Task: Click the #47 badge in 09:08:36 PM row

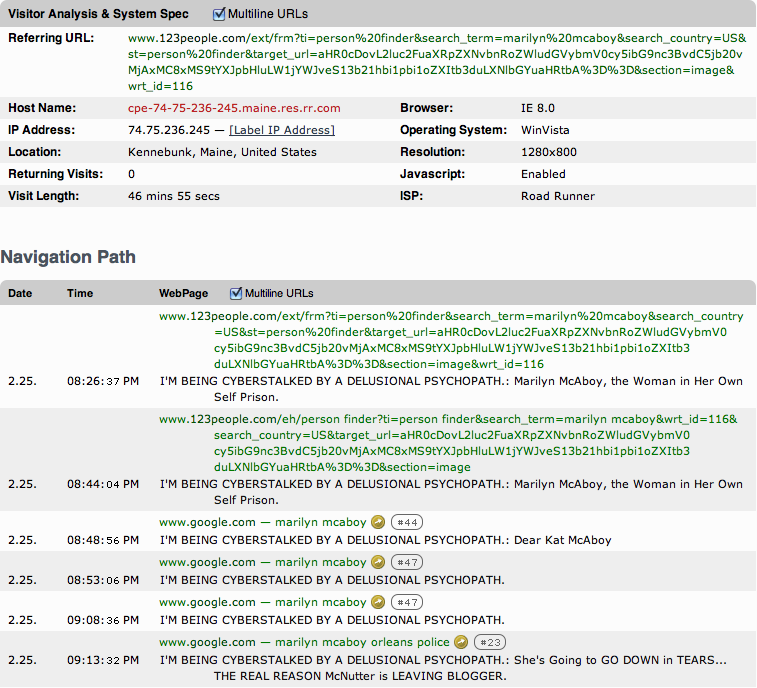Action: (x=407, y=603)
